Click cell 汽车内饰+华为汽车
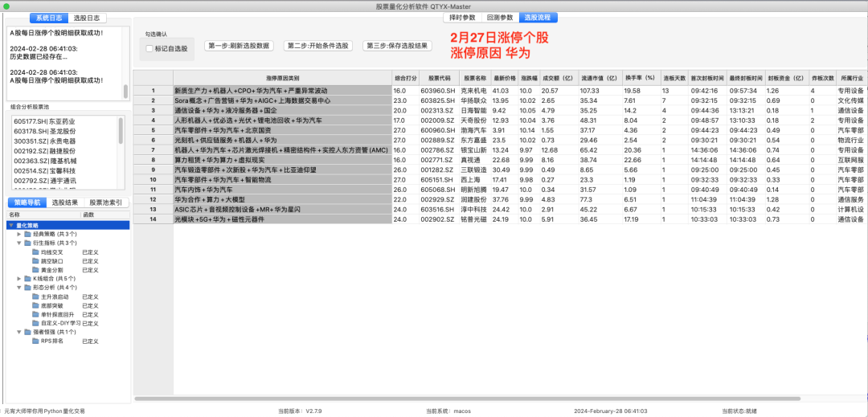The height and width of the screenshot is (417, 868). [282, 189]
